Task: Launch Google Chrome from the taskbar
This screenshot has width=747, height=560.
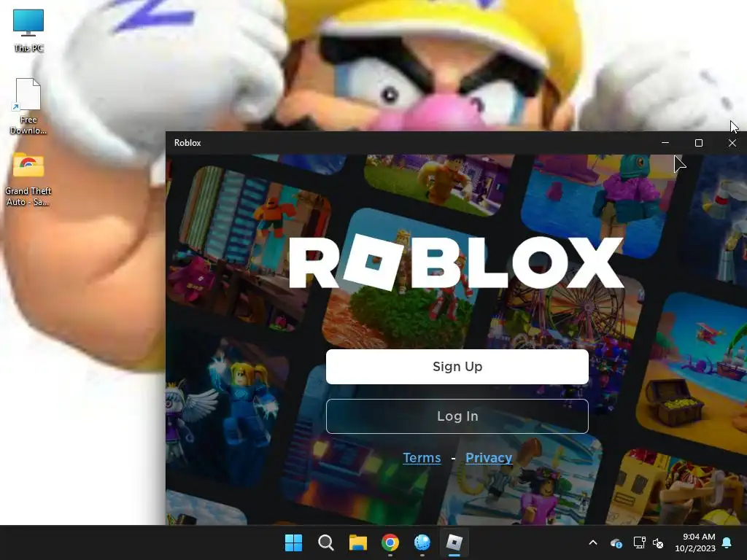Action: (x=390, y=542)
